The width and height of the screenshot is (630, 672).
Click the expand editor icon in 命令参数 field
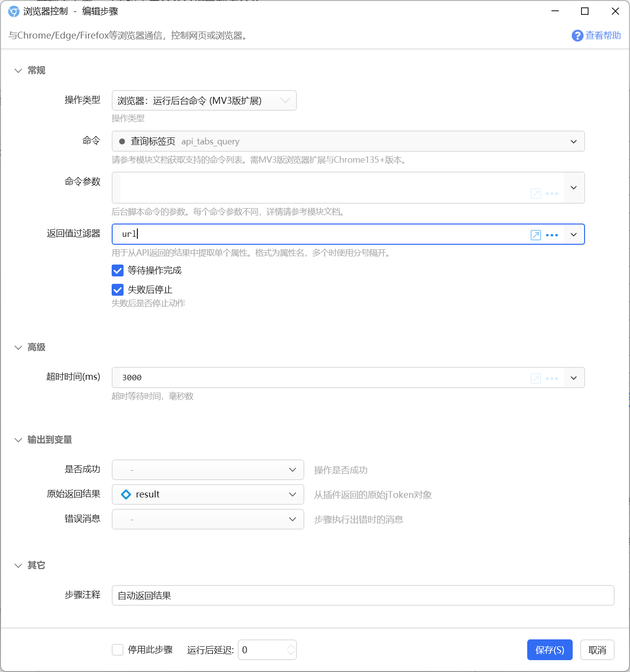click(536, 193)
